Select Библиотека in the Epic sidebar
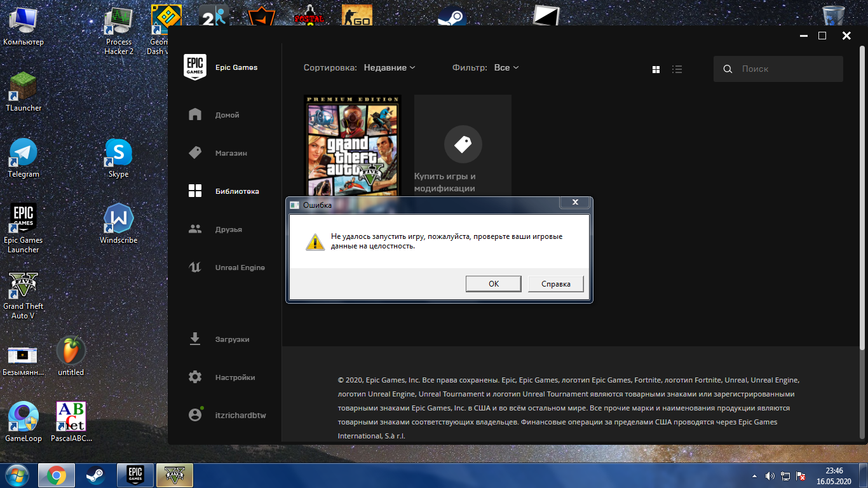This screenshot has height=488, width=868. (x=224, y=191)
